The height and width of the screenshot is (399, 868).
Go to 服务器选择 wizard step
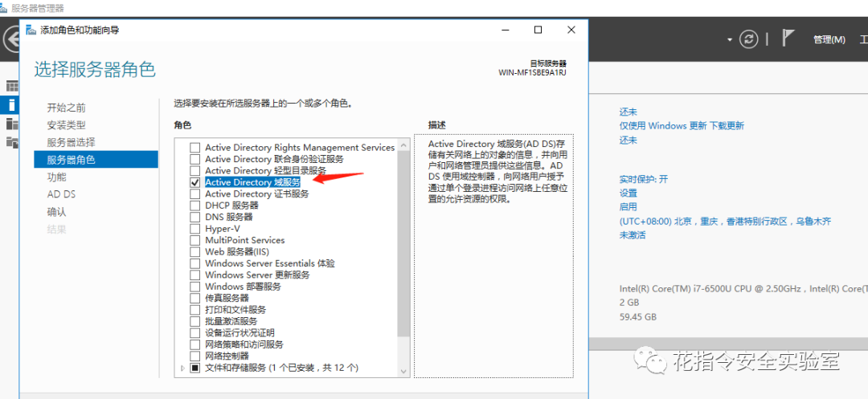pos(72,143)
